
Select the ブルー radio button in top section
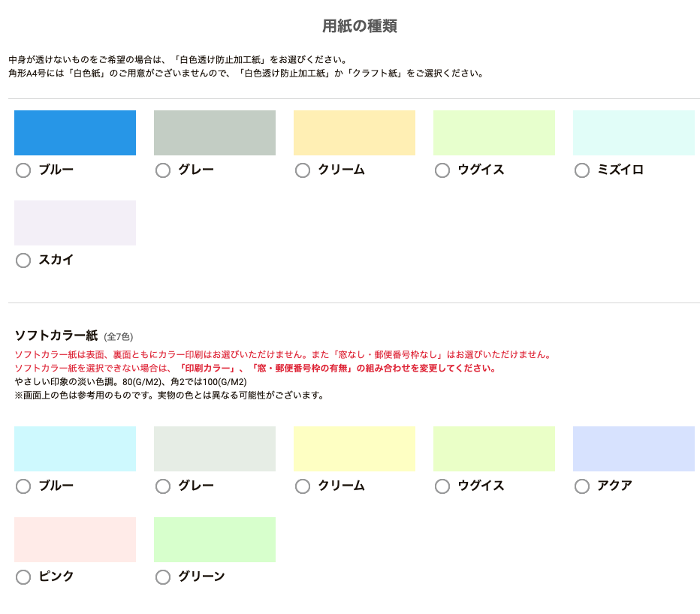point(23,170)
